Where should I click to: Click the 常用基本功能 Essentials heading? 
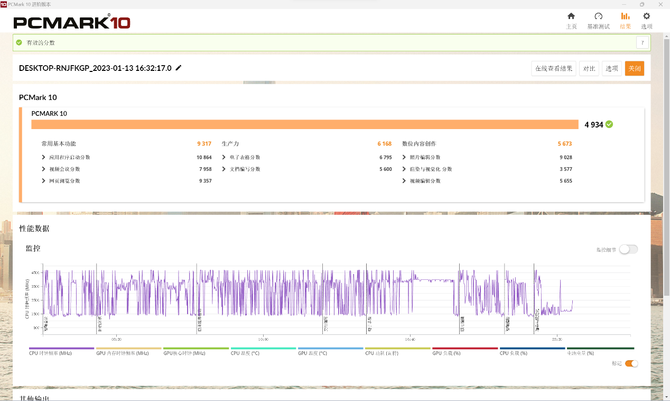pyautogui.click(x=59, y=144)
